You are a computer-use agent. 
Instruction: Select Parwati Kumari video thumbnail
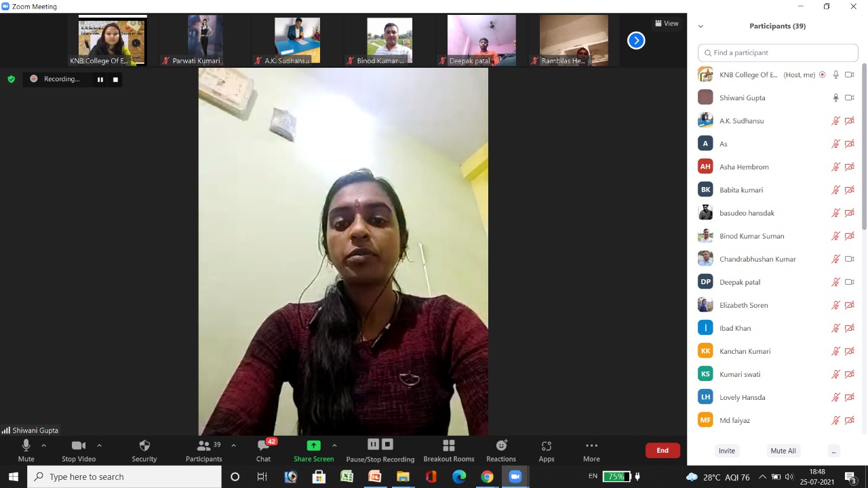coord(205,41)
